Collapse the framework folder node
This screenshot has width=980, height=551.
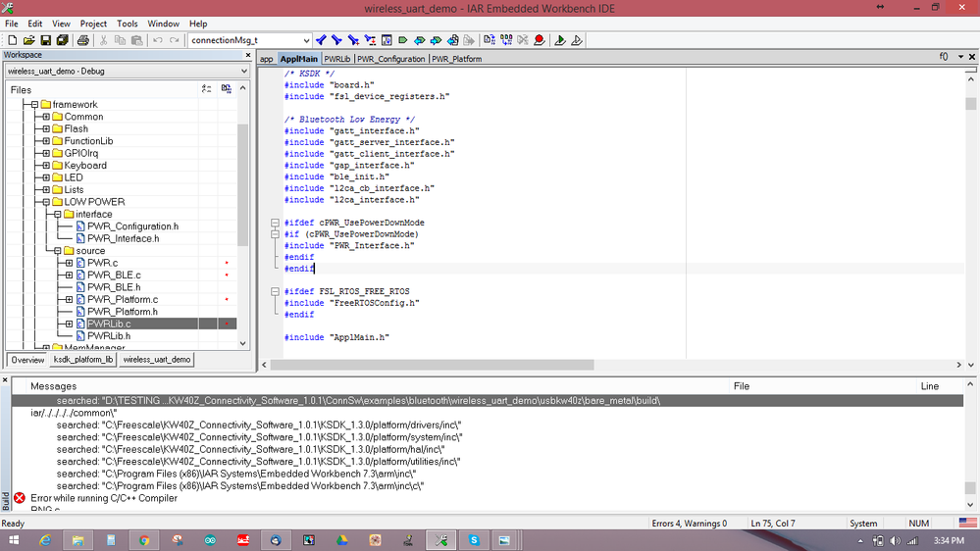point(35,104)
